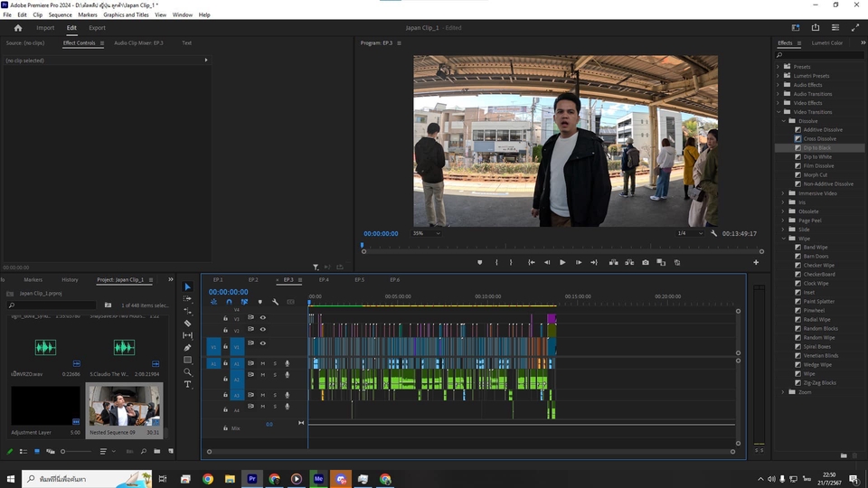This screenshot has height=488, width=868.
Task: Click the Export Frame camera icon
Action: [x=645, y=262]
